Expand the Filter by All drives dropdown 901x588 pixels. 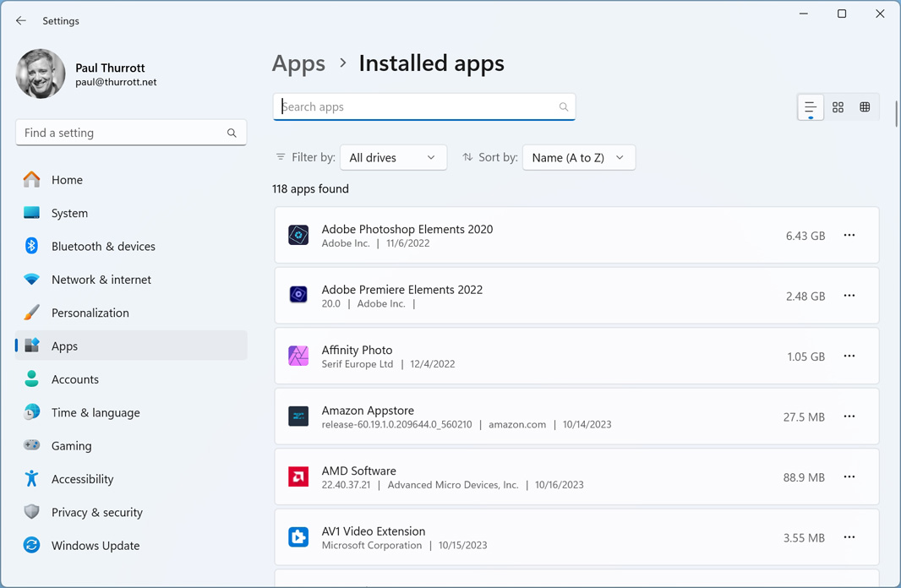click(x=393, y=158)
